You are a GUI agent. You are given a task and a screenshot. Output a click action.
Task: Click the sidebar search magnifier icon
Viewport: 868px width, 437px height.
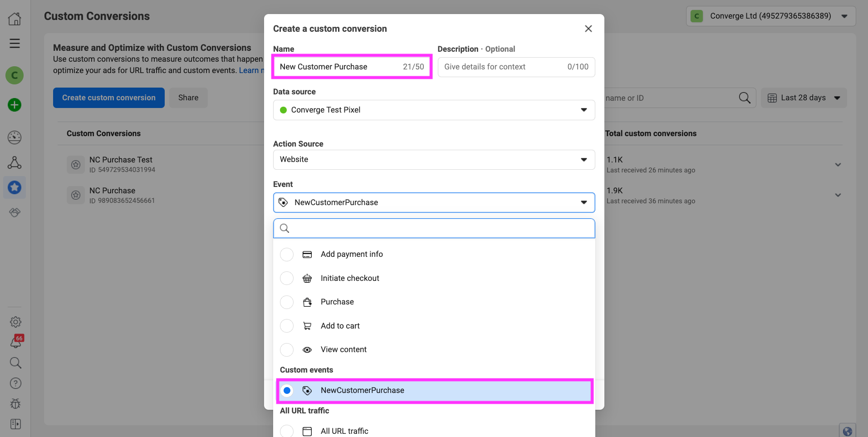[15, 363]
